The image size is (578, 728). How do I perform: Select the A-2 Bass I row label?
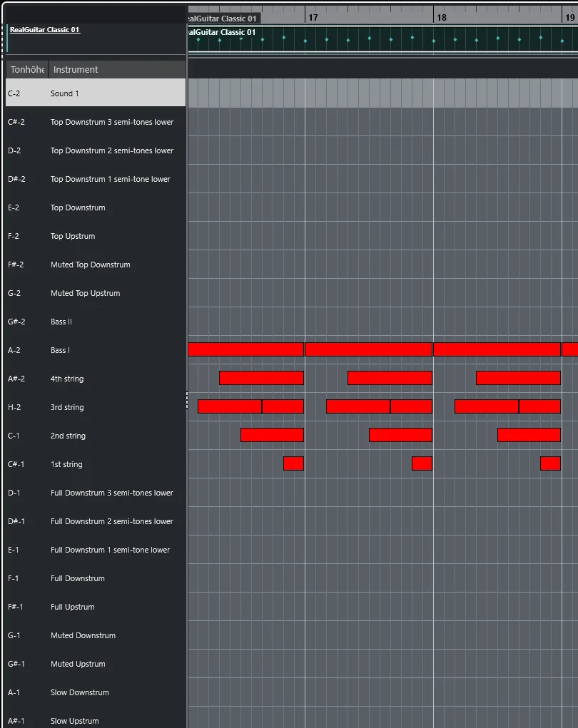(x=96, y=350)
